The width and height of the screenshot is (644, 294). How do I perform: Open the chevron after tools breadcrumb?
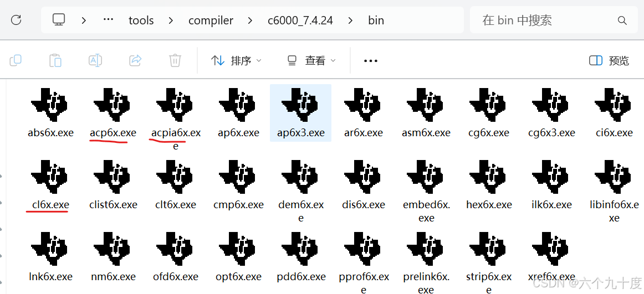171,20
